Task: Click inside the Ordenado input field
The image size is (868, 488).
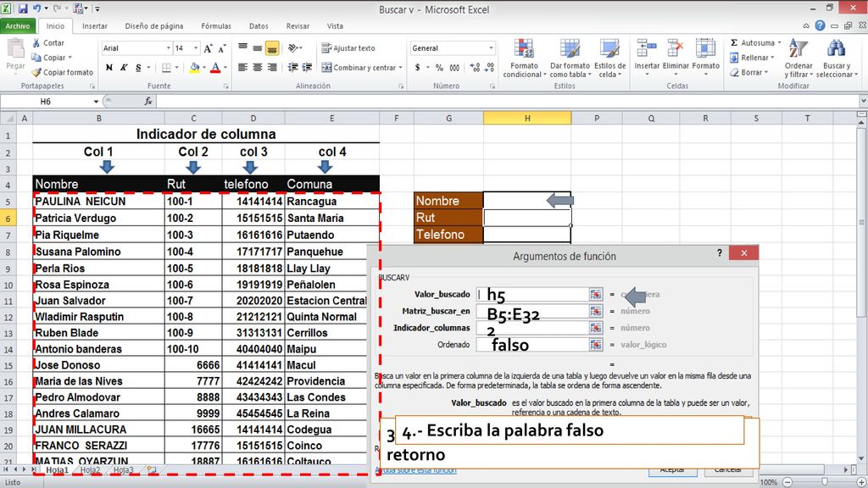Action: (532, 345)
